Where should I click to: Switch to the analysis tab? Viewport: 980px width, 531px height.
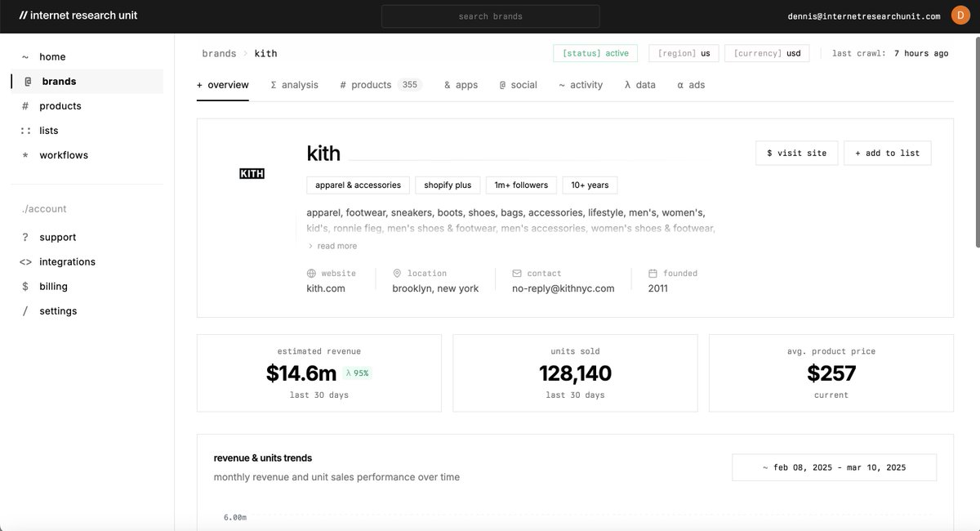click(x=294, y=85)
